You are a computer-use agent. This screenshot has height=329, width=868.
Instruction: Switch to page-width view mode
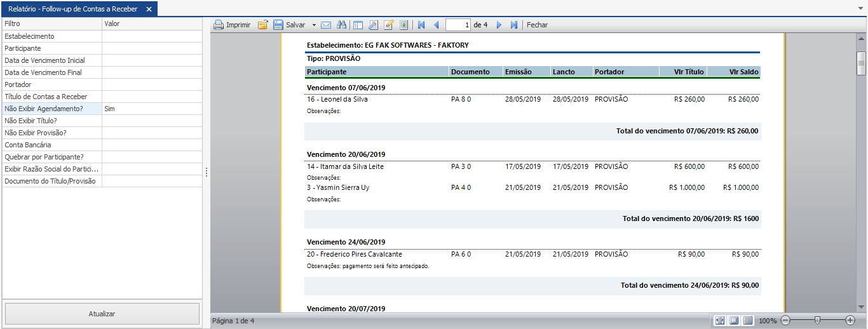pyautogui.click(x=719, y=321)
